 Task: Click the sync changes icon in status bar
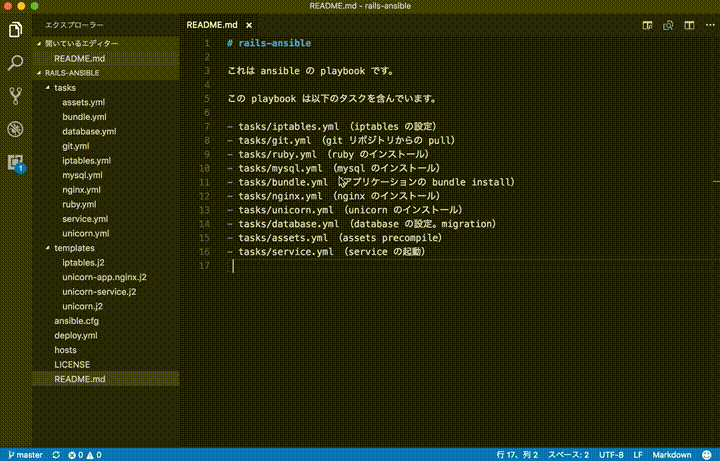click(56, 455)
